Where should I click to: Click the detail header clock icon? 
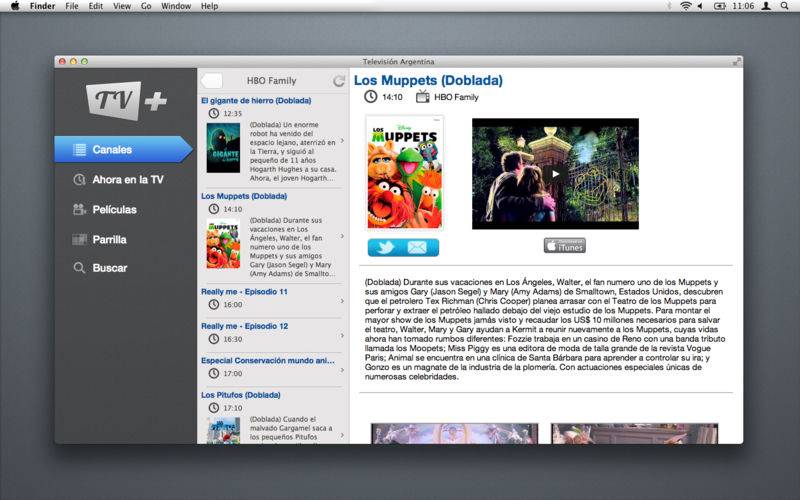pos(371,96)
